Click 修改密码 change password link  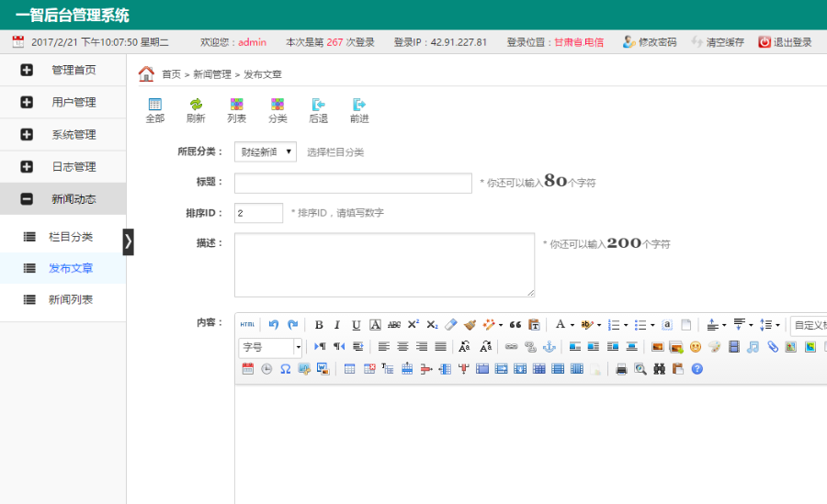(650, 42)
